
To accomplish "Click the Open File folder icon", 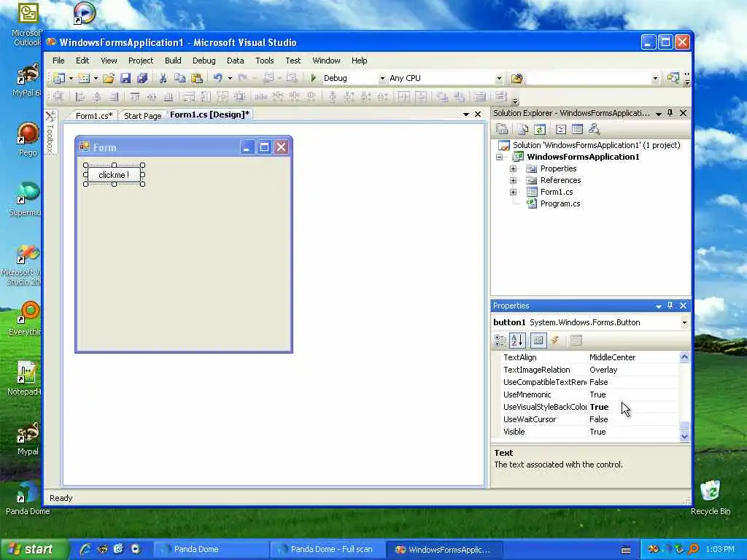I will (x=109, y=78).
